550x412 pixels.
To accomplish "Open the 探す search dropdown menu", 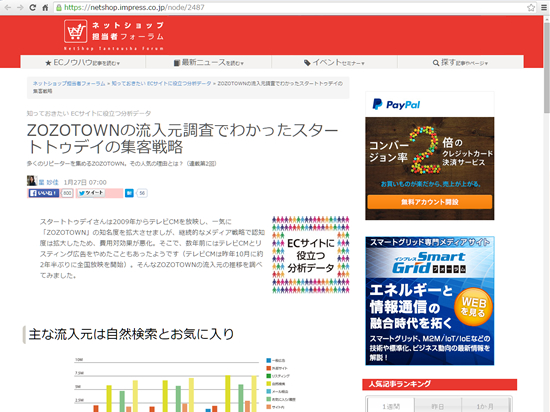I will [460, 63].
